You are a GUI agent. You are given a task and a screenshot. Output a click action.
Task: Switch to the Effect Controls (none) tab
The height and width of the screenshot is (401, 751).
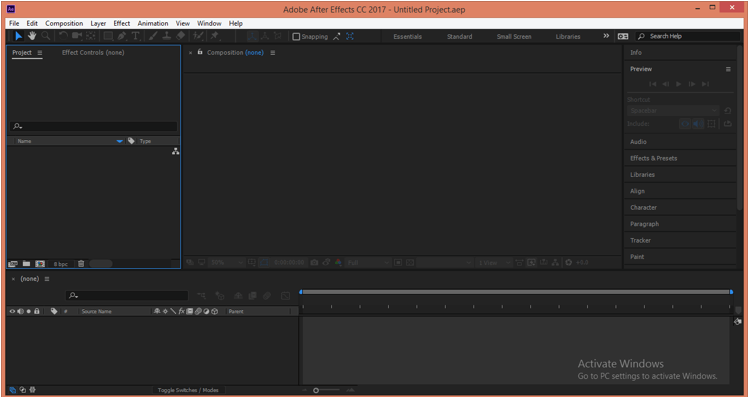tap(93, 53)
